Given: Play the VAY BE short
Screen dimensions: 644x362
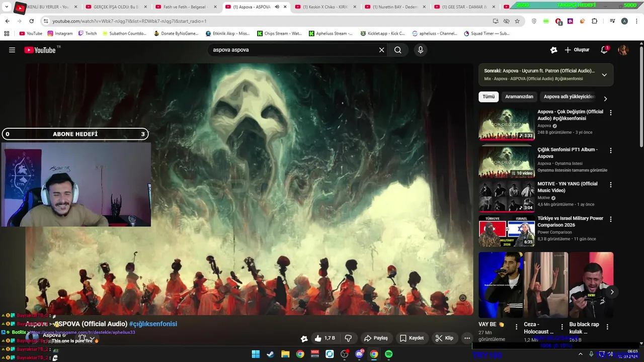Looking at the screenshot, I should (x=501, y=285).
